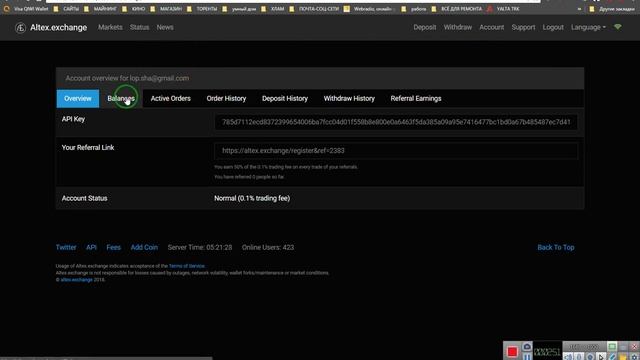The image size is (640, 360).
Task: Switch to the Overview tab
Action: click(78, 98)
